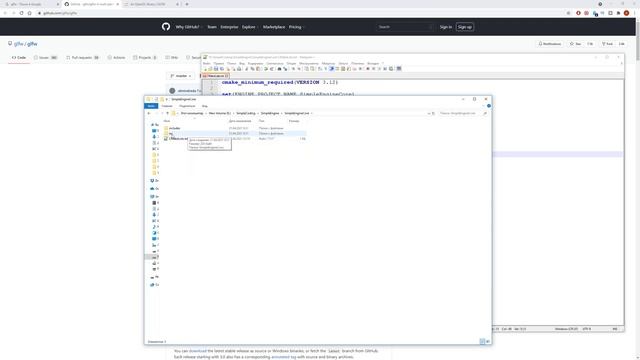The height and width of the screenshot is (360, 640).
Task: Click Cut icon in Notepad++ toolbar
Action: [247, 69]
